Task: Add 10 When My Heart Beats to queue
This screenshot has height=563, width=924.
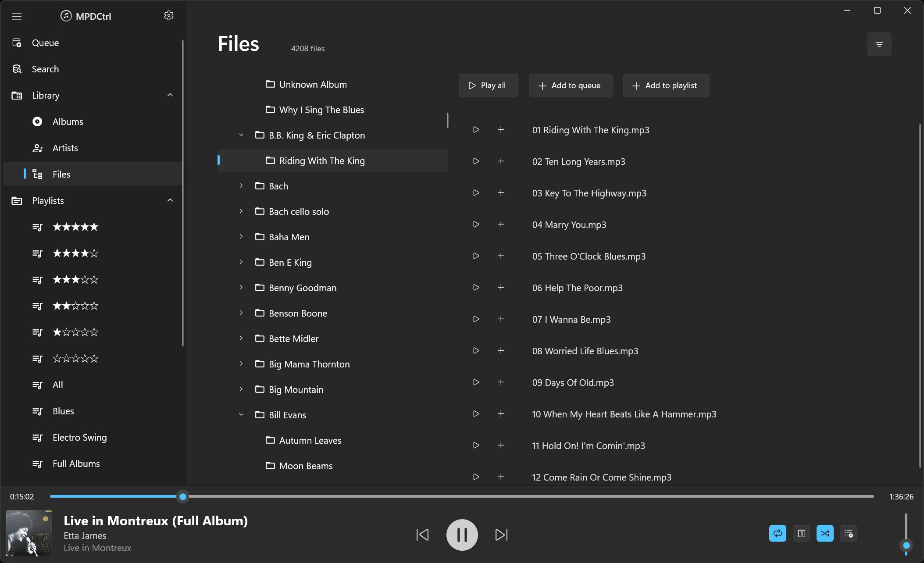Action: click(x=501, y=414)
